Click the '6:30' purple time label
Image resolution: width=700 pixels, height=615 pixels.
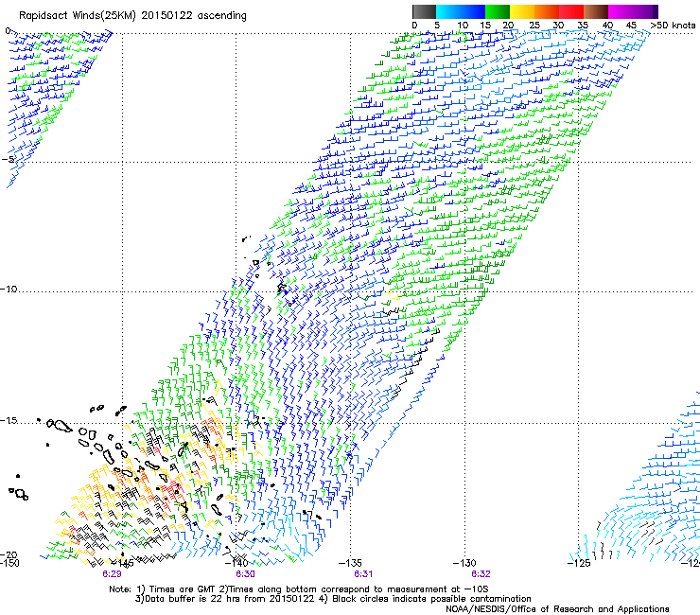pos(246,574)
